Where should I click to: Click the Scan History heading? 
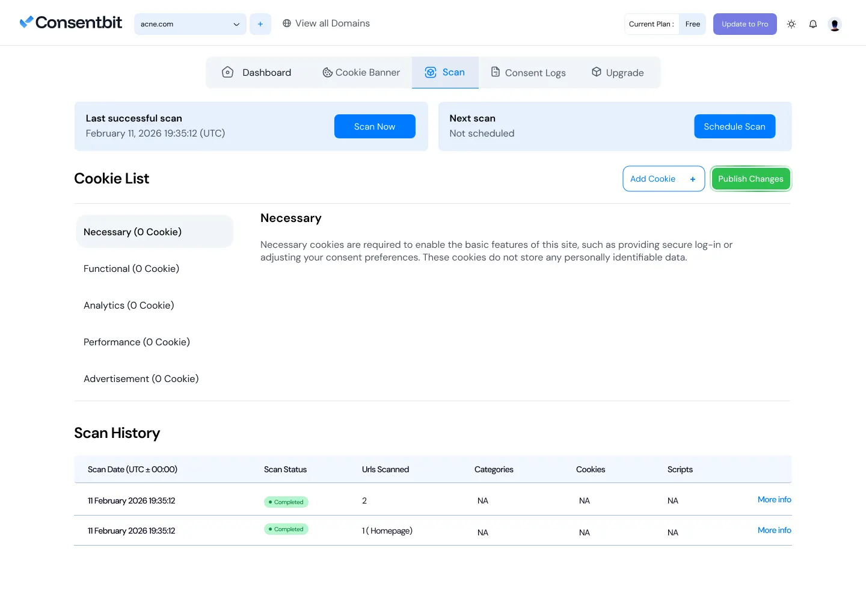click(117, 433)
